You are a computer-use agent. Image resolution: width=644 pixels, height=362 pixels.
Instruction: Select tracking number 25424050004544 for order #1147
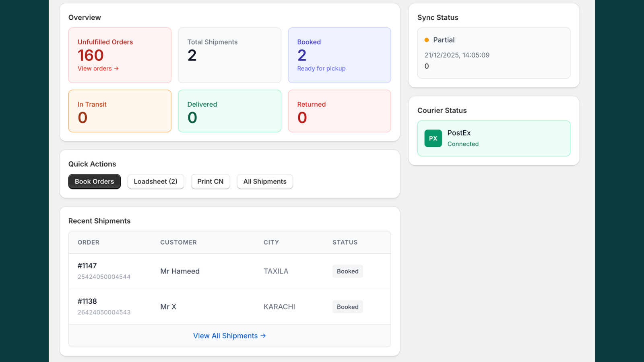pos(104,276)
